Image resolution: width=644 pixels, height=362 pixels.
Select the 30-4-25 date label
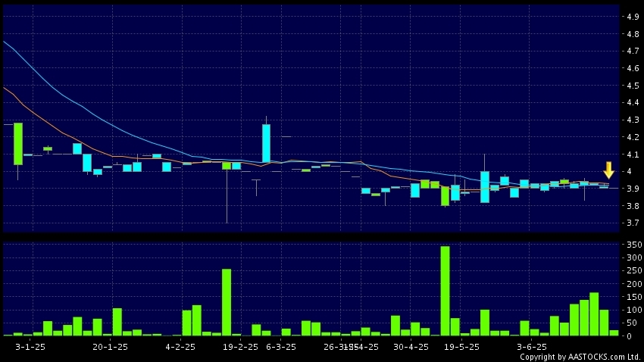[411, 347]
